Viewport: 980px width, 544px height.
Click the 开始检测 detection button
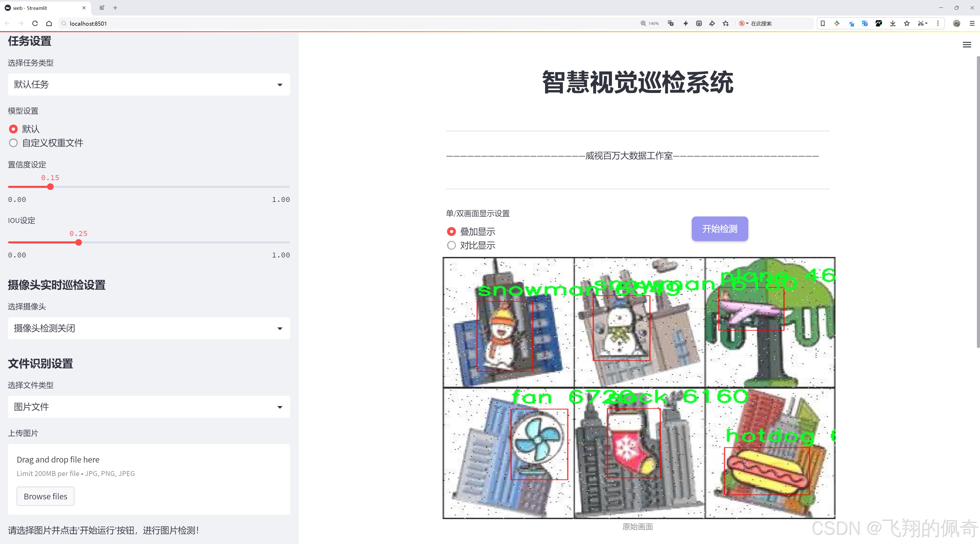(x=719, y=229)
